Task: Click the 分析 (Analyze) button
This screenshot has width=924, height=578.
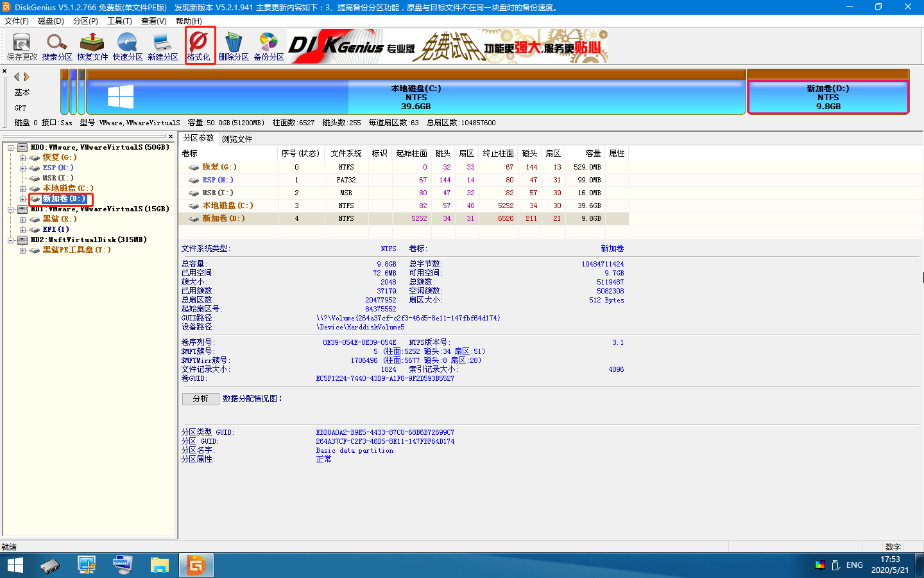Action: tap(201, 399)
